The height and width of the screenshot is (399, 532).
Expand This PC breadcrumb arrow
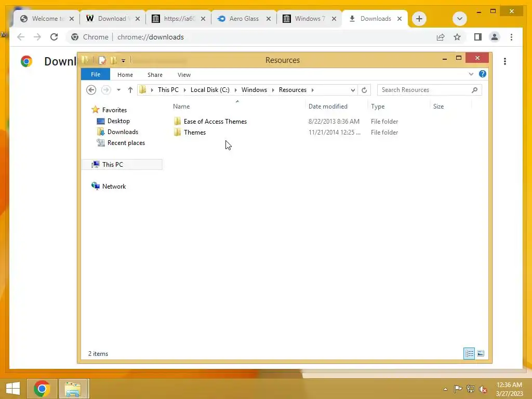click(x=184, y=90)
